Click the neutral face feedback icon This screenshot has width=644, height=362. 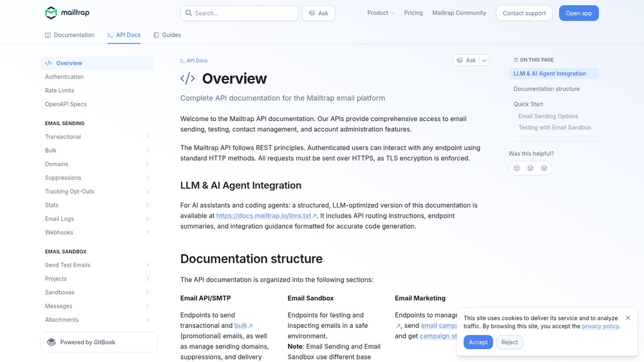530,168
